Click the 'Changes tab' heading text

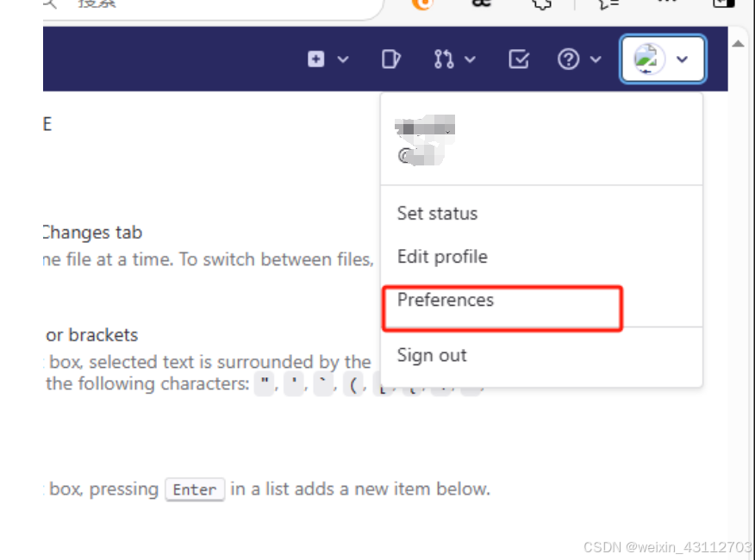[x=92, y=233]
